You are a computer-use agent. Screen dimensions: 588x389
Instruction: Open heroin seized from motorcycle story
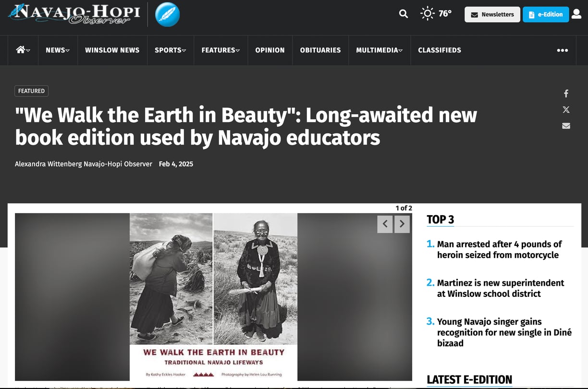click(x=499, y=249)
